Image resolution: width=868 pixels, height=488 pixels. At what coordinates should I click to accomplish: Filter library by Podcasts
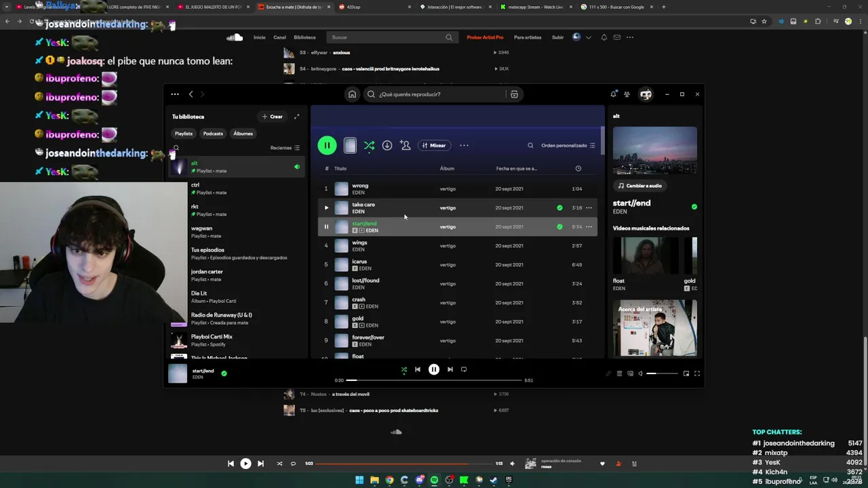click(213, 134)
